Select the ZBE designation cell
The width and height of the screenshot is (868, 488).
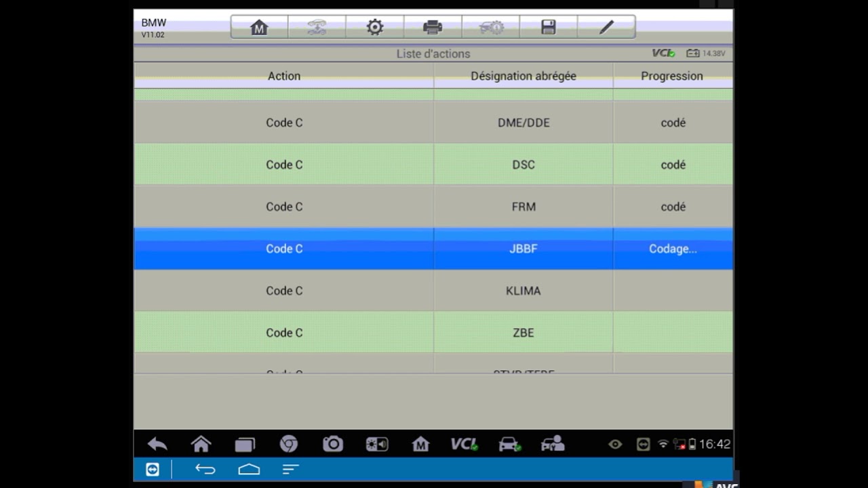tap(524, 333)
